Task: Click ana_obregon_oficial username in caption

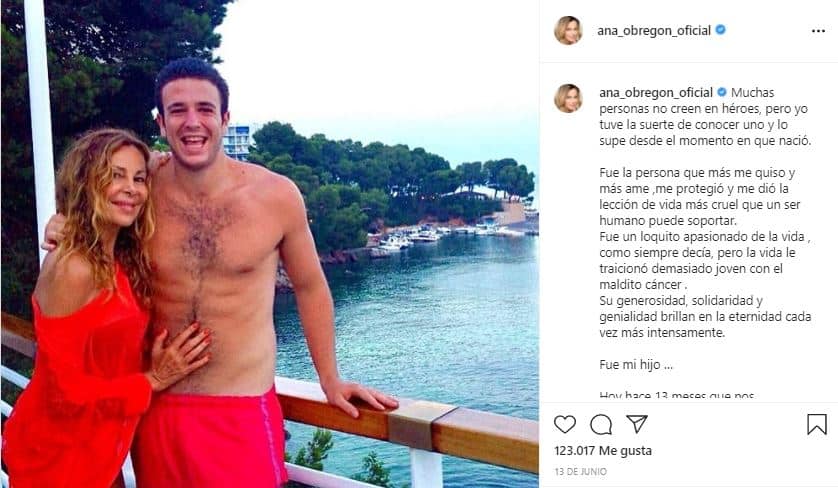Action: (x=656, y=92)
